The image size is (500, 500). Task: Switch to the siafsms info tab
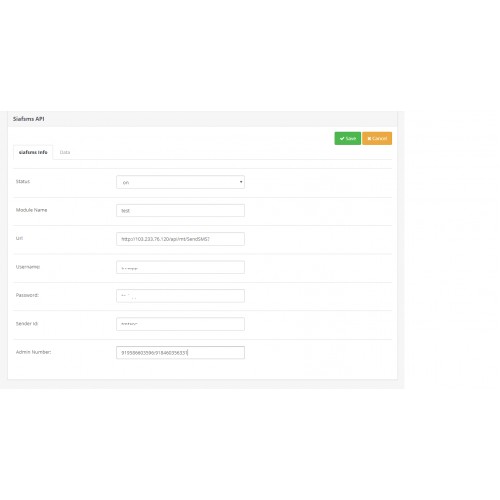[33, 152]
